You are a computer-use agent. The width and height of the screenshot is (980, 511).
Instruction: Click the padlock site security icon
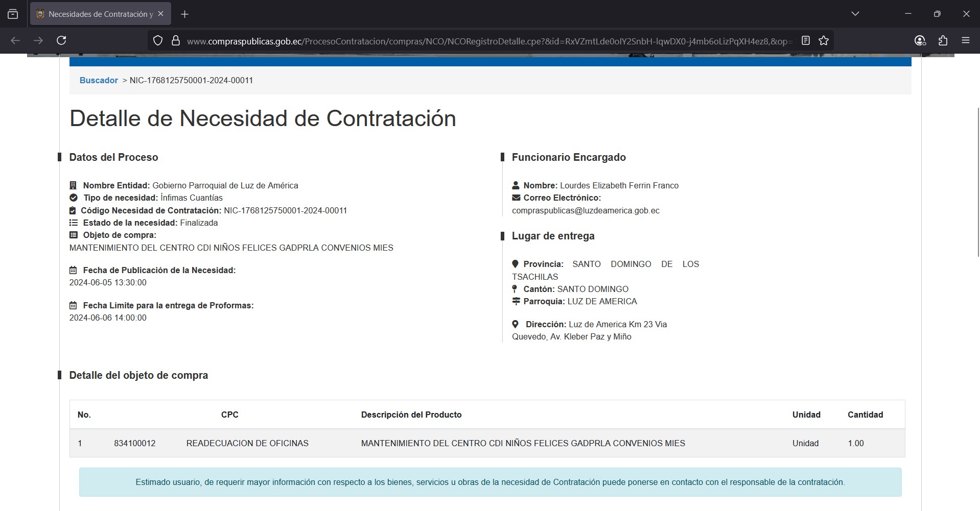pyautogui.click(x=176, y=41)
